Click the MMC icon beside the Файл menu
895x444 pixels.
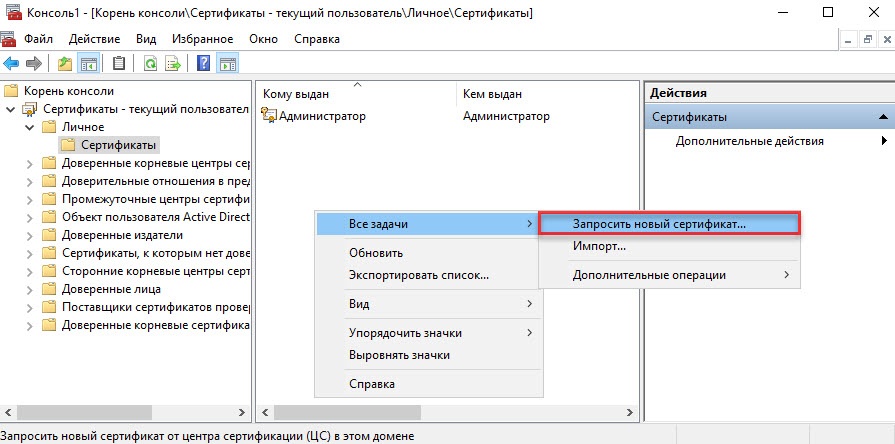click(8, 39)
